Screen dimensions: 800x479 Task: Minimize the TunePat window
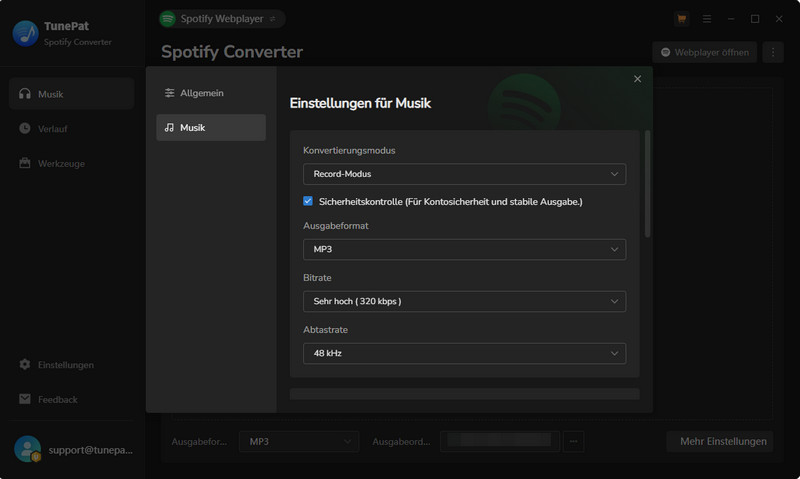[x=731, y=19]
